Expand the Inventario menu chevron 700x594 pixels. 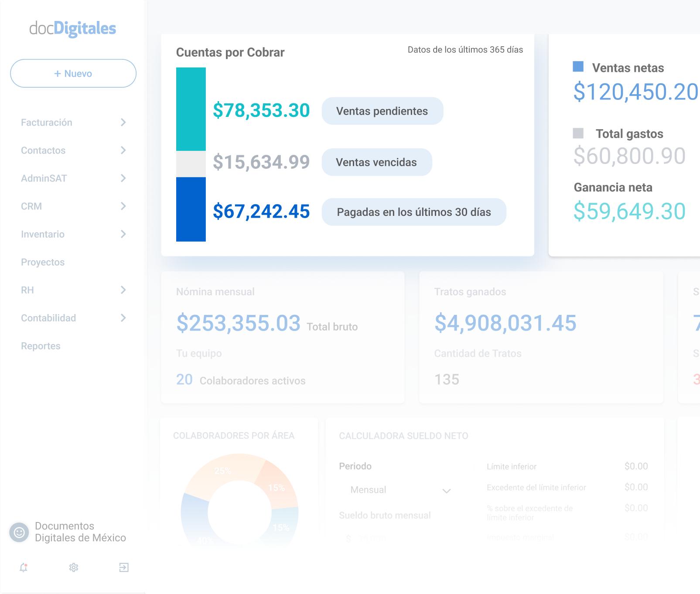pos(123,234)
